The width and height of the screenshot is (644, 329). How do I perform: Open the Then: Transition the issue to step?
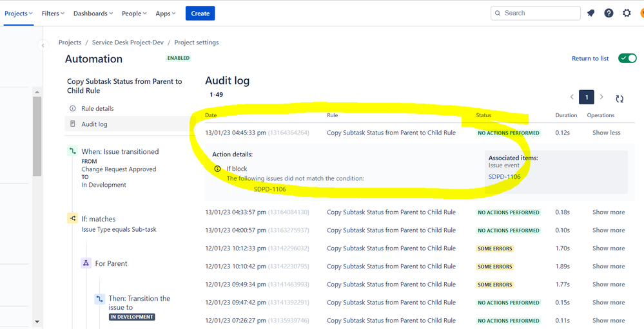click(140, 303)
